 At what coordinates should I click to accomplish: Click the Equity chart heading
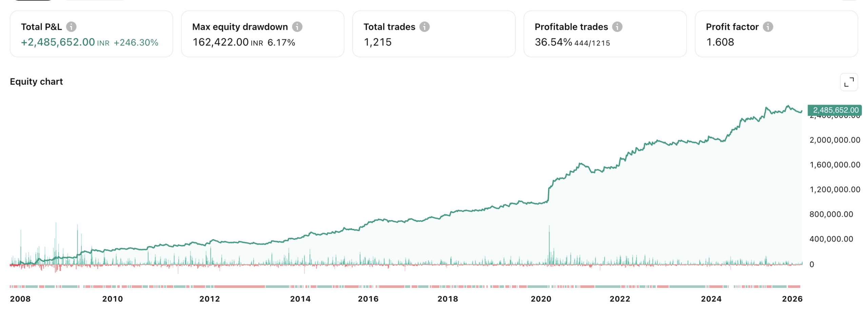click(x=36, y=81)
